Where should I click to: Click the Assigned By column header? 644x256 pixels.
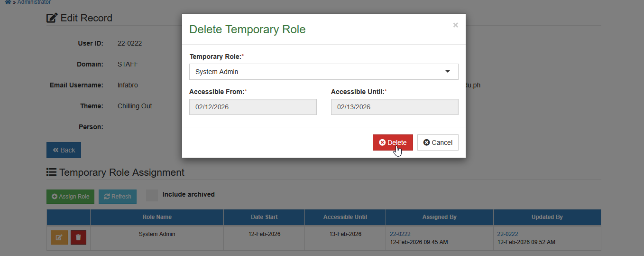pyautogui.click(x=440, y=217)
